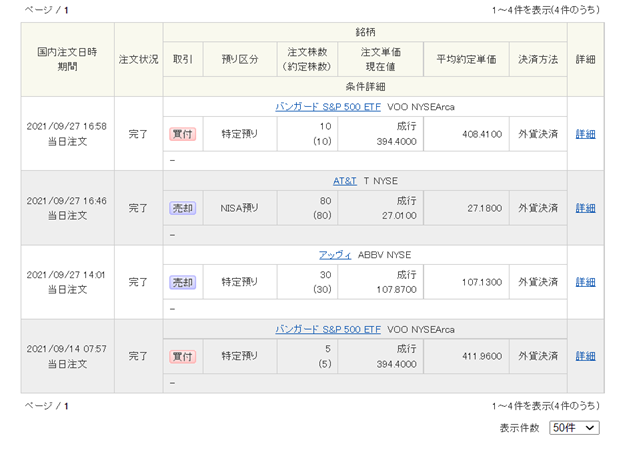Screen dimensions: 631x454
Task: Click 預り区分 column header
Action: [240, 60]
